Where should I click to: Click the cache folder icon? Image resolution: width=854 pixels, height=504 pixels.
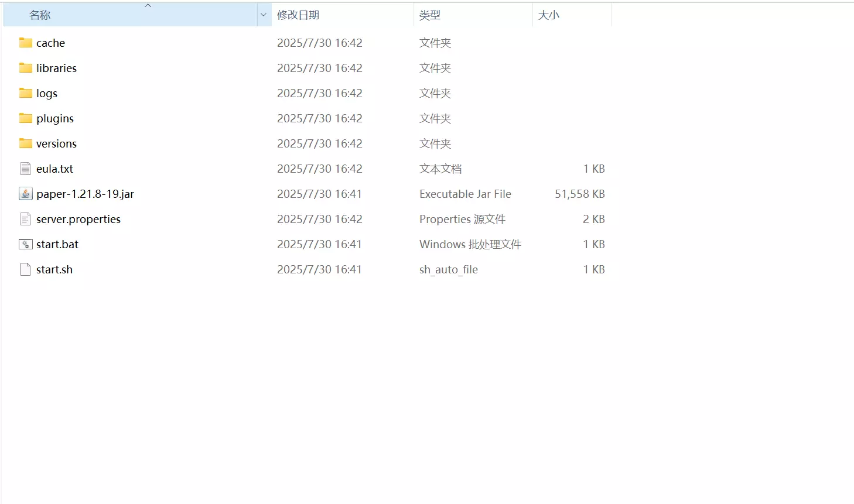tap(26, 43)
